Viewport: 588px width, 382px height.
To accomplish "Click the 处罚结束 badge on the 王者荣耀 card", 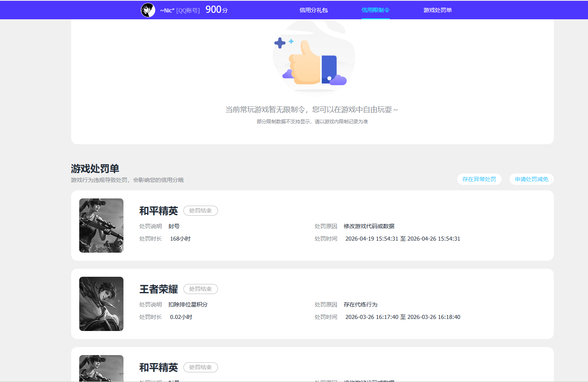I will click(201, 289).
